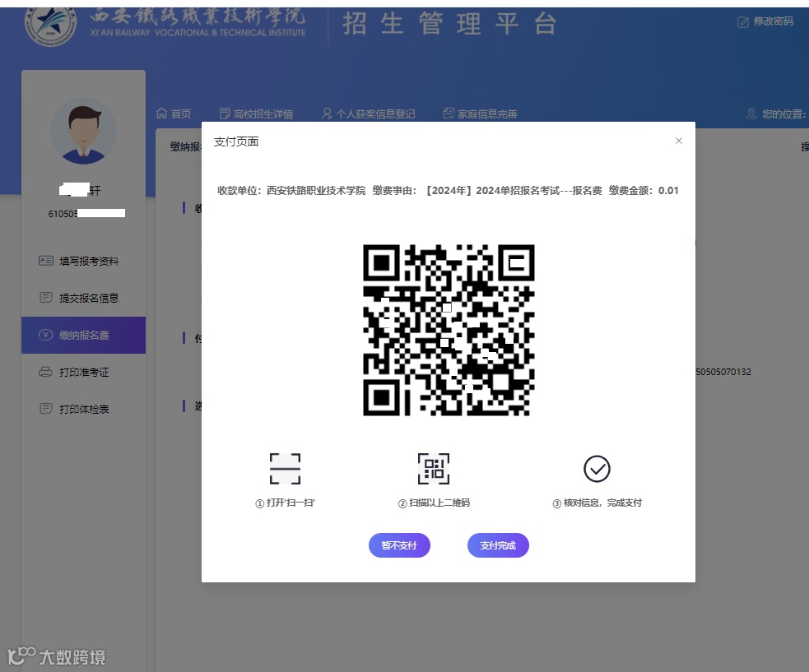This screenshot has height=672, width=809.
Task: Click the printer icon beside 打印准考证
Action: (46, 372)
